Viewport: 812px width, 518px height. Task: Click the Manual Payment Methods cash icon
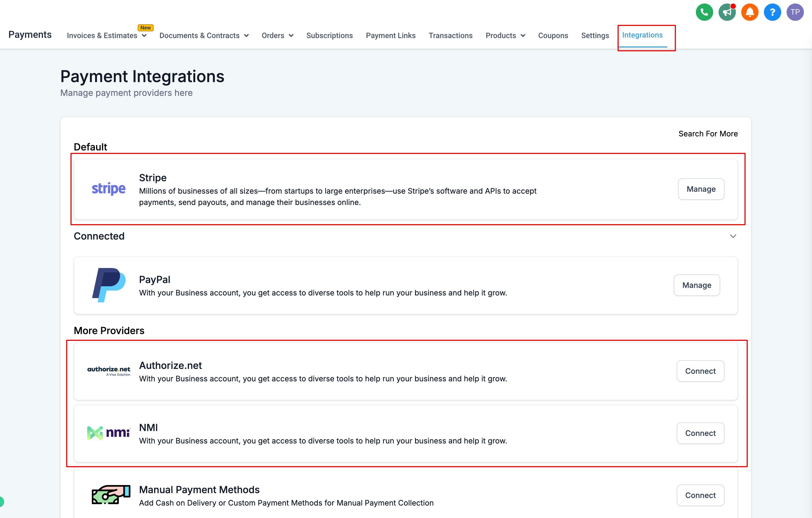(111, 495)
